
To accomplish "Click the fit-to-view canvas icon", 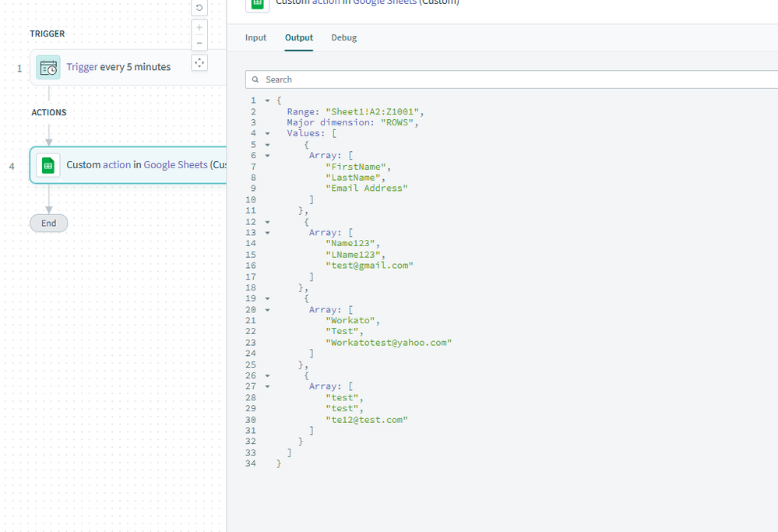I will [x=199, y=62].
